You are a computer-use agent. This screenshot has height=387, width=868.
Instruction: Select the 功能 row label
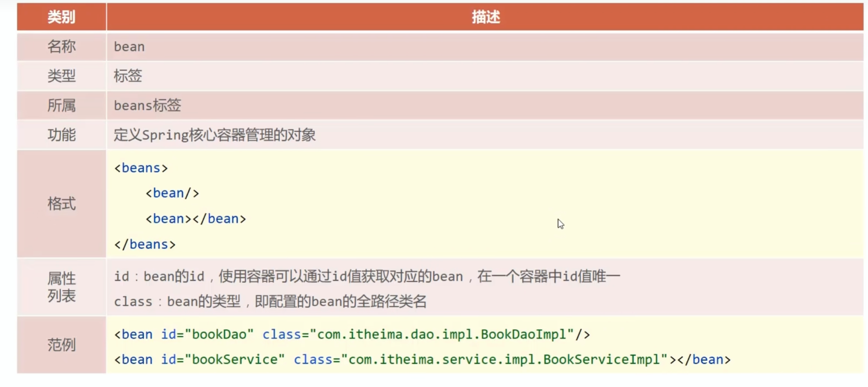coord(61,135)
